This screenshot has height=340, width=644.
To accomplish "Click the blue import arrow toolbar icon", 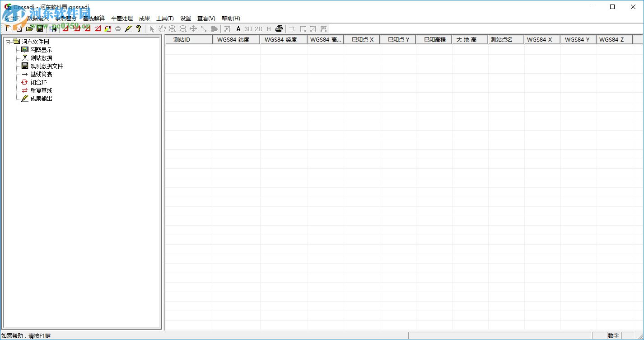I will click(x=53, y=28).
